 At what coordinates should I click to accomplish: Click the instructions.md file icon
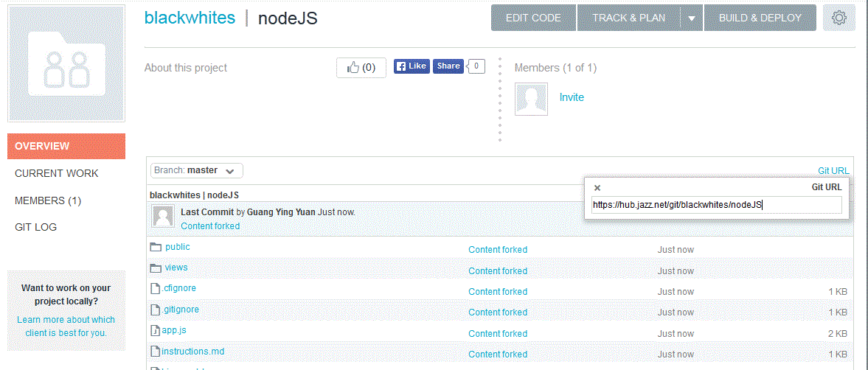(156, 351)
